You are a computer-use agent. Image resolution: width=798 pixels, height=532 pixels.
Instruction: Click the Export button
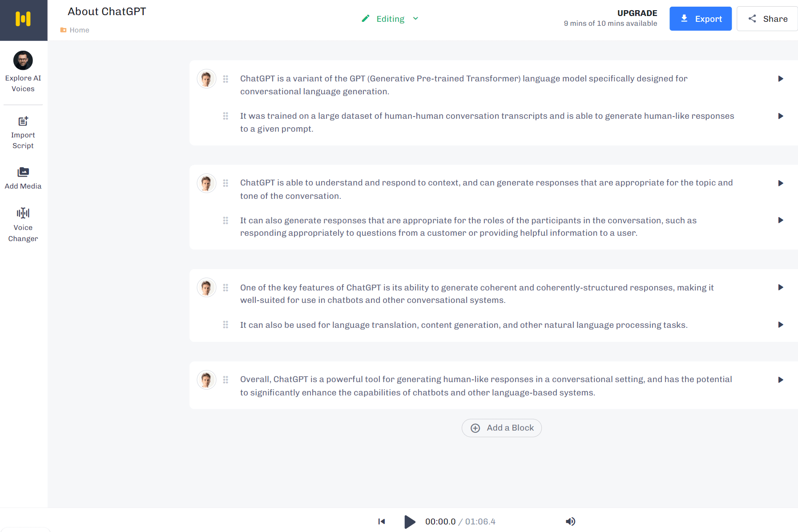tap(701, 19)
